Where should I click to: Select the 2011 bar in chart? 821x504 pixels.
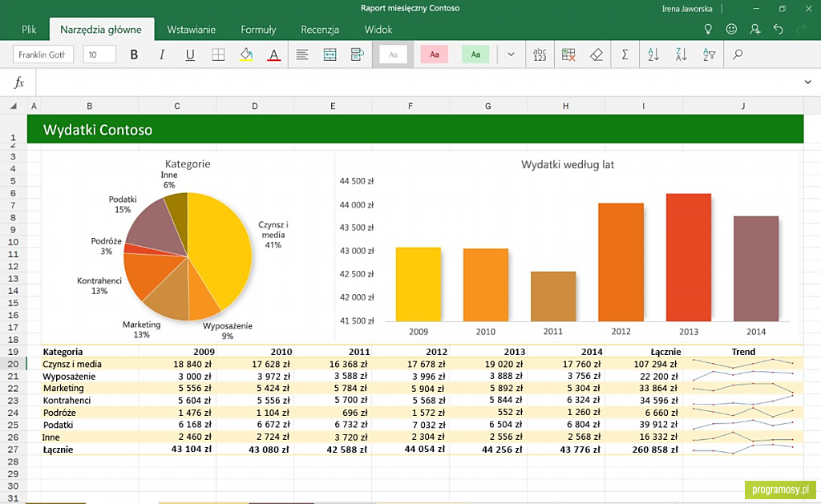tap(553, 296)
